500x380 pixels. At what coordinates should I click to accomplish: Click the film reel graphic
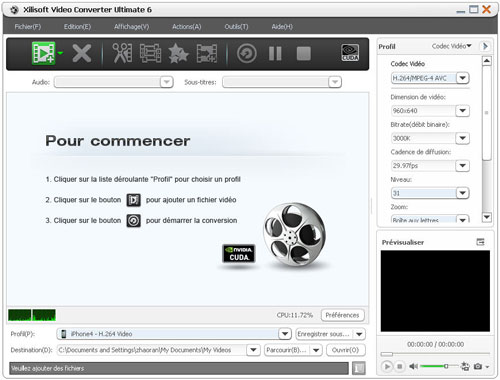294,235
